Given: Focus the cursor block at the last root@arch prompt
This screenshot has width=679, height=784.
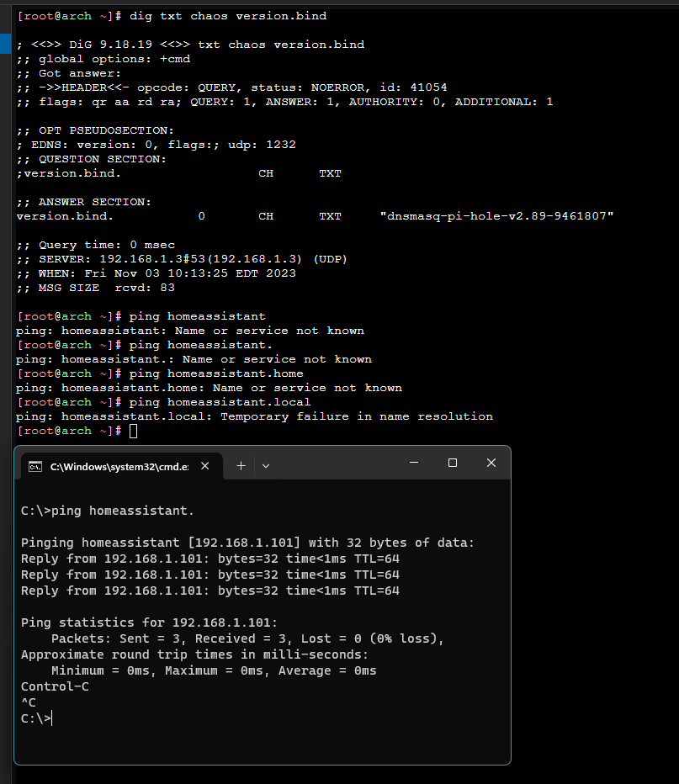Looking at the screenshot, I should click(133, 431).
